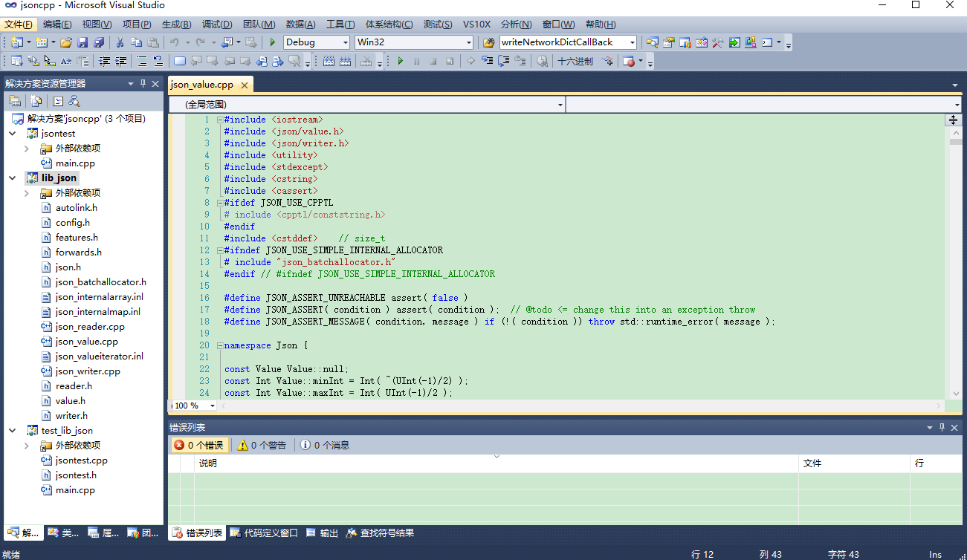Select config.h in the solution tree

point(73,223)
